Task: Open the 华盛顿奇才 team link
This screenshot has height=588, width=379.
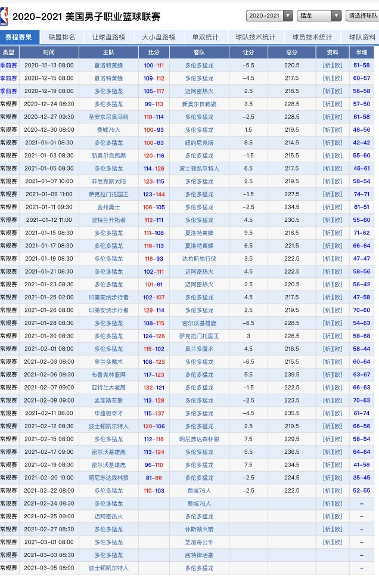Action: click(108, 413)
